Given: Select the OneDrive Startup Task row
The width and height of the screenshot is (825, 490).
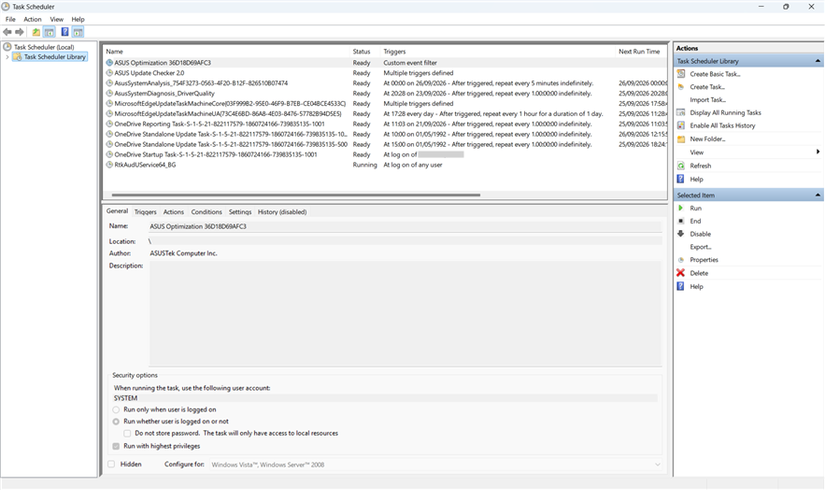Looking at the screenshot, I should (385, 155).
